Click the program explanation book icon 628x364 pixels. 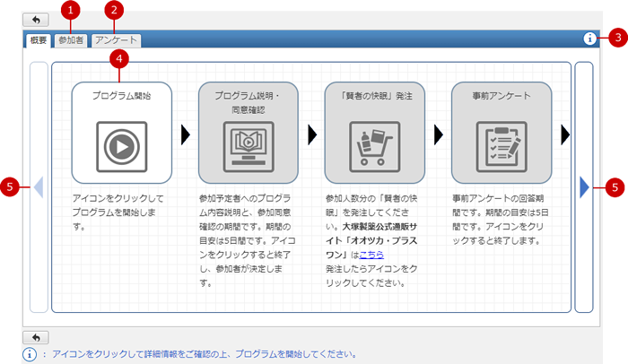point(249,144)
